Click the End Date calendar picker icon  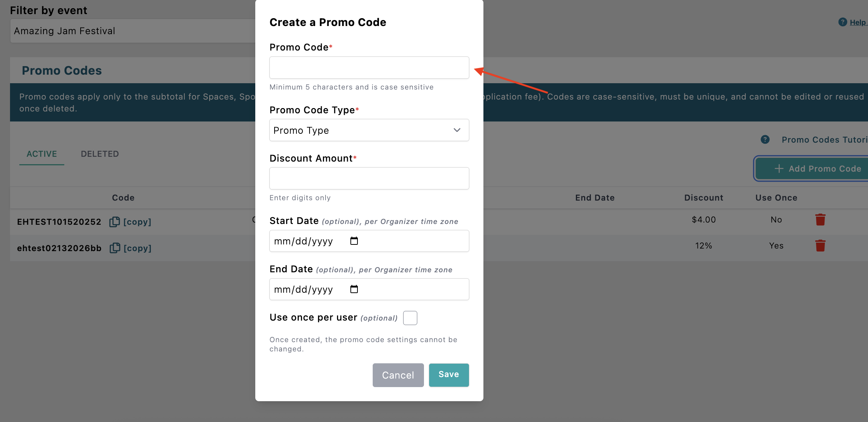point(354,289)
